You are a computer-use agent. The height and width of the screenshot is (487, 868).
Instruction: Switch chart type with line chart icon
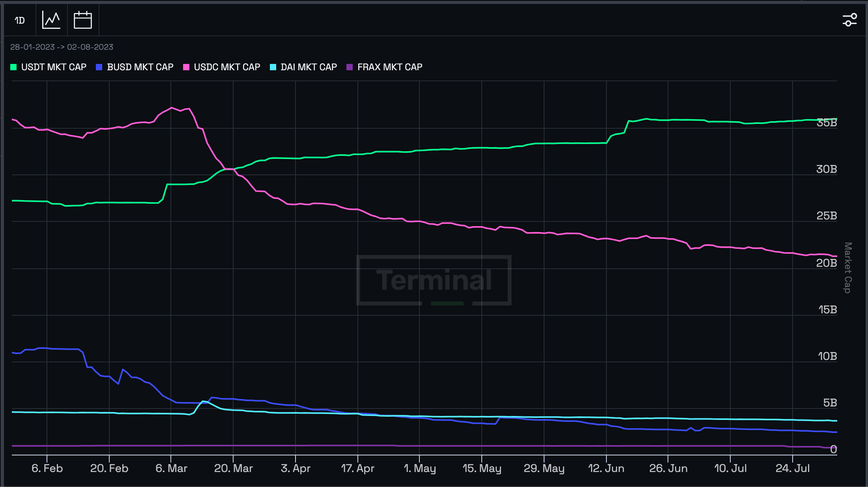coord(51,20)
